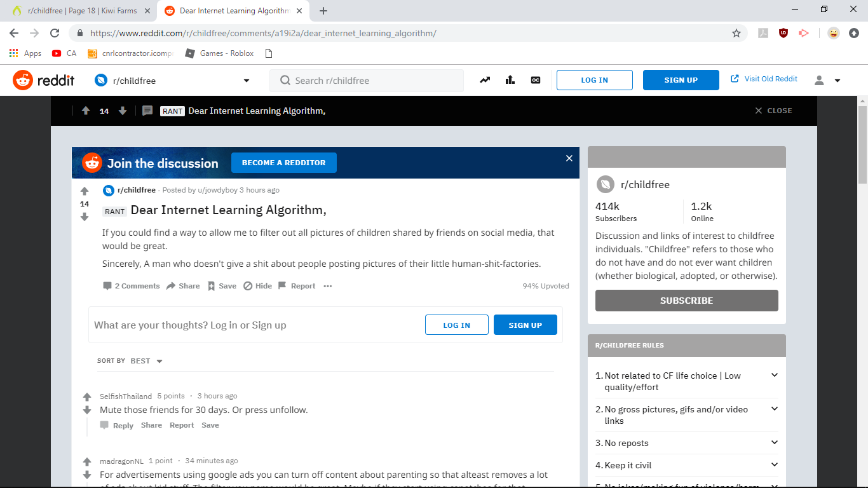The height and width of the screenshot is (488, 868).
Task: Open the Games - Roblox bookmark
Action: point(219,53)
